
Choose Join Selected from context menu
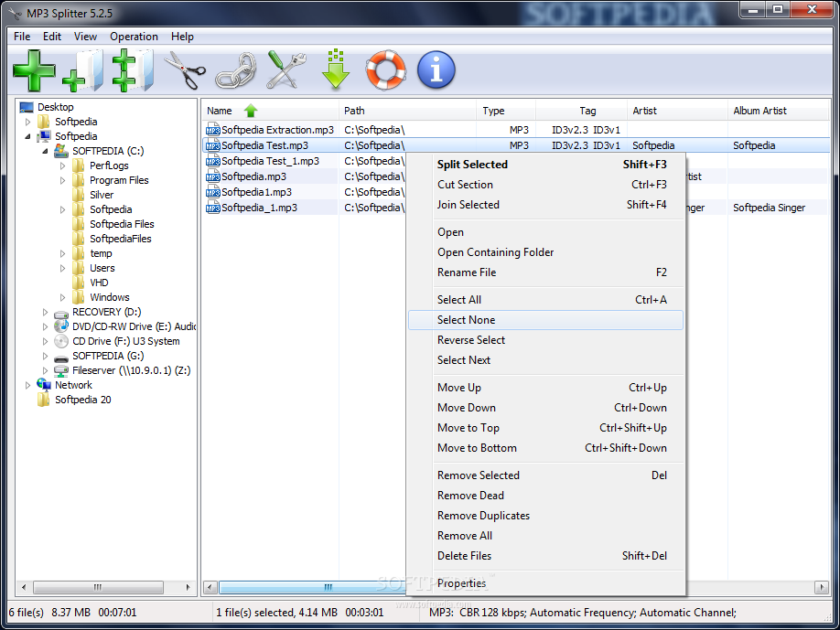click(545, 205)
